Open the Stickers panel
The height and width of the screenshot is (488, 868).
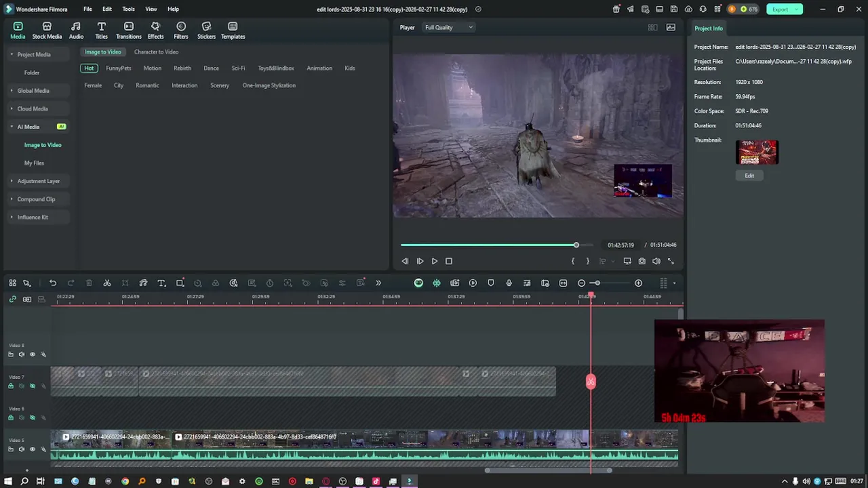click(x=206, y=30)
